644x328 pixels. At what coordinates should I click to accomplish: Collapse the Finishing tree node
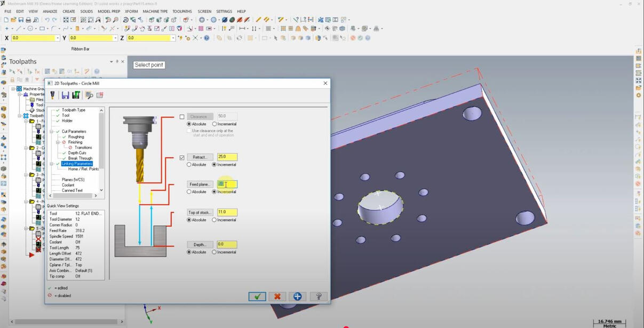58,142
